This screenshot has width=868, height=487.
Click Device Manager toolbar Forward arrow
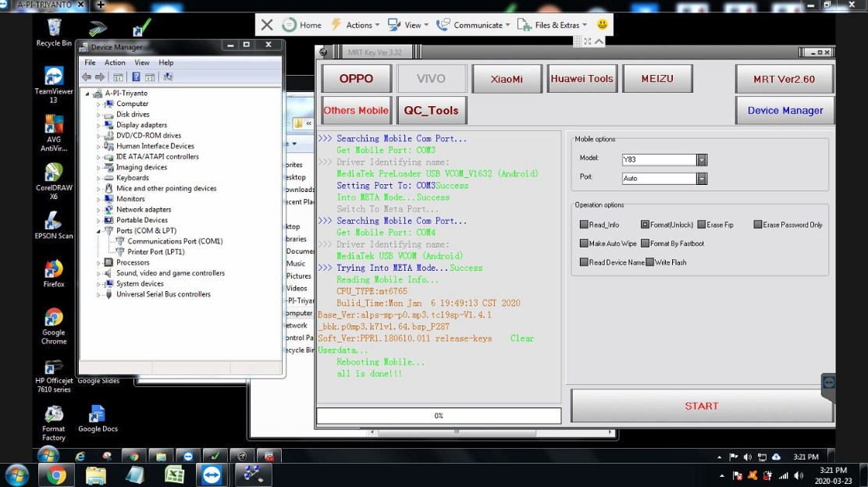(x=100, y=77)
